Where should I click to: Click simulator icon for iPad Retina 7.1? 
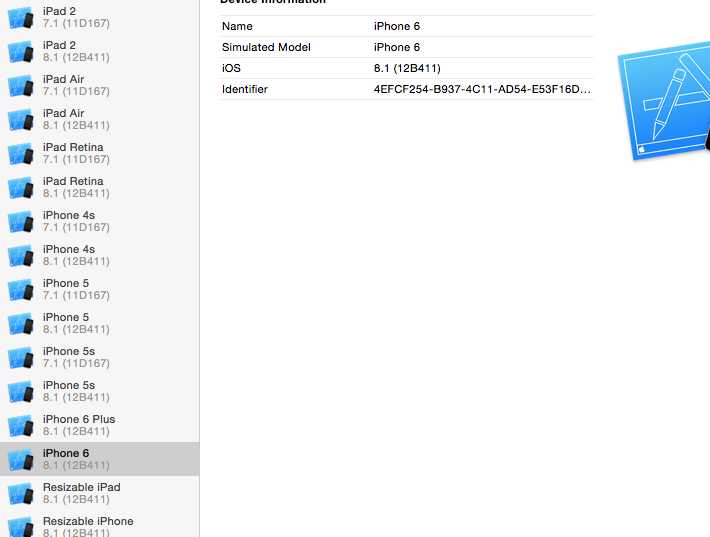[21, 153]
